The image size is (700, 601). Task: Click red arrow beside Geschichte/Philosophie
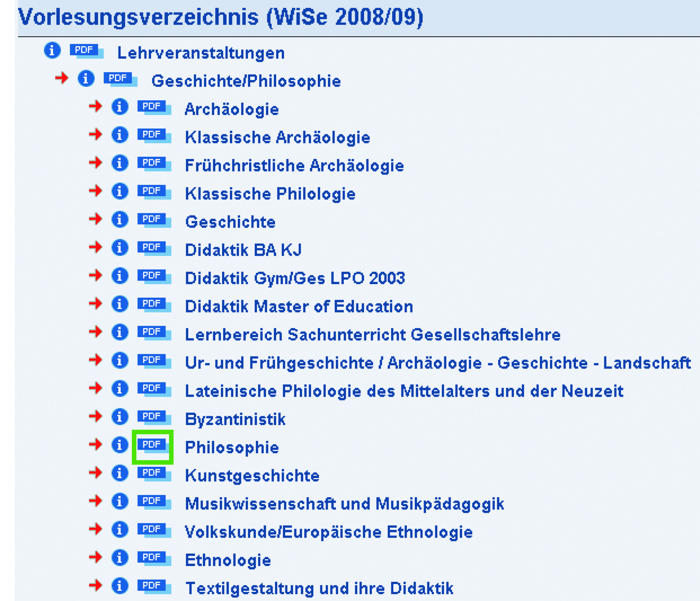[61, 78]
